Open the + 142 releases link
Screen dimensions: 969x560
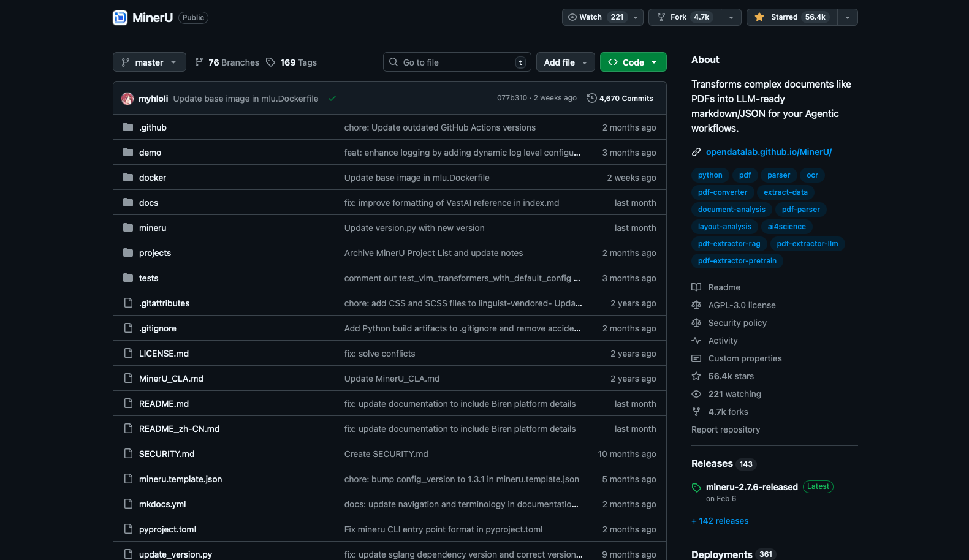pos(720,521)
